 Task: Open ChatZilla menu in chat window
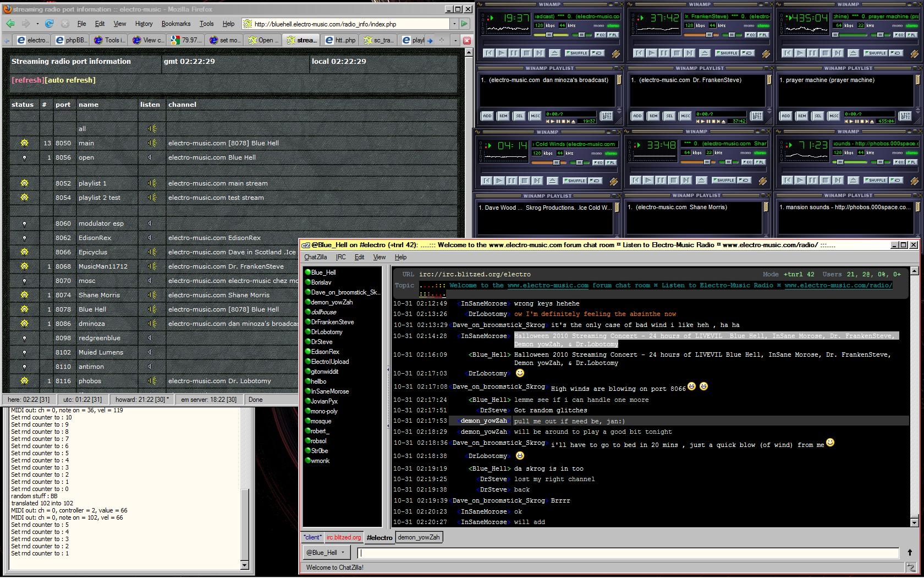[316, 257]
